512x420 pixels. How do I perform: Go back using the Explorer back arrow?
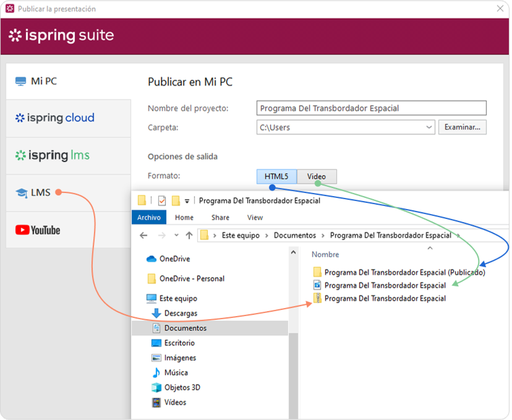click(x=143, y=236)
